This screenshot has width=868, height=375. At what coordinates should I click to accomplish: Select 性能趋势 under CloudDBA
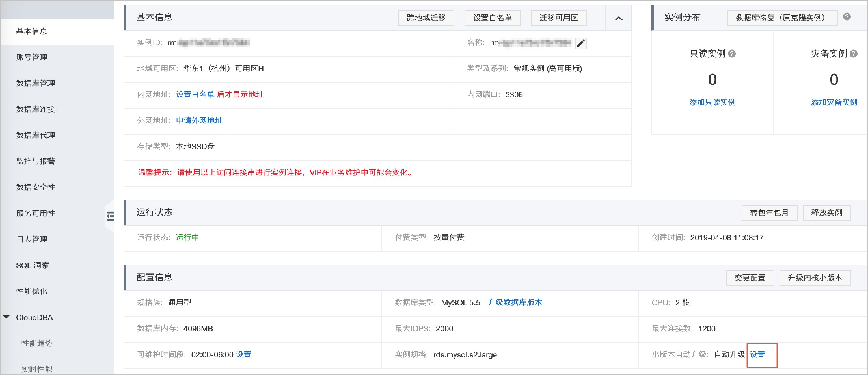point(37,343)
